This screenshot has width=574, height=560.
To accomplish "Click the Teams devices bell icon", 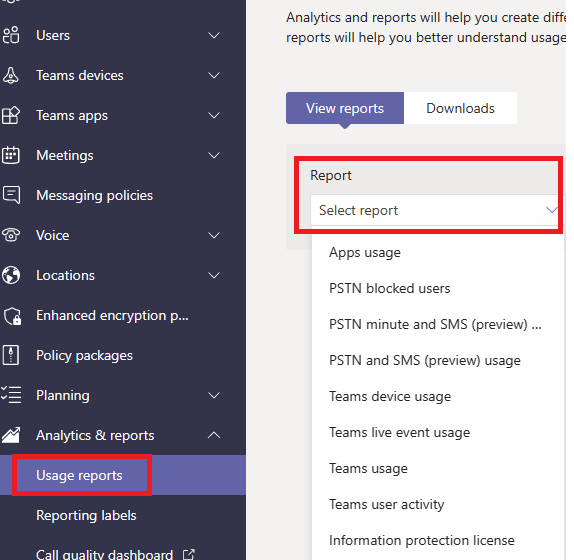I will click(11, 75).
